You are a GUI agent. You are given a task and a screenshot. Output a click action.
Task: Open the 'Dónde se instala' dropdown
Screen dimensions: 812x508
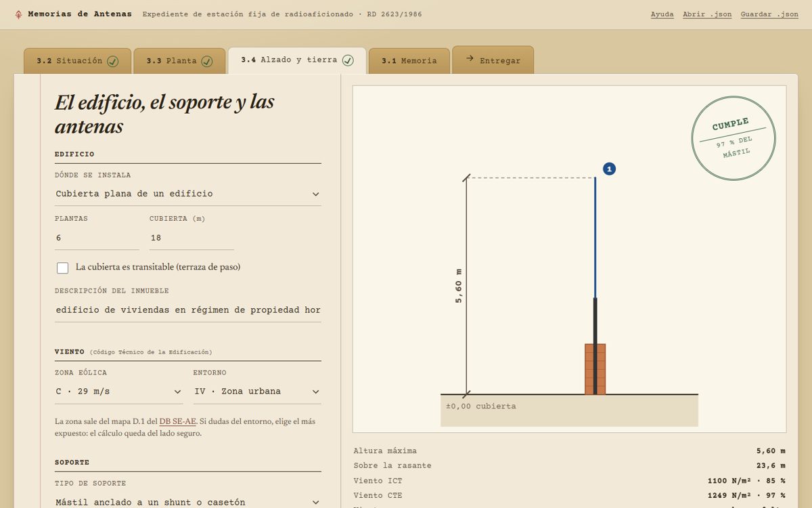(x=188, y=194)
